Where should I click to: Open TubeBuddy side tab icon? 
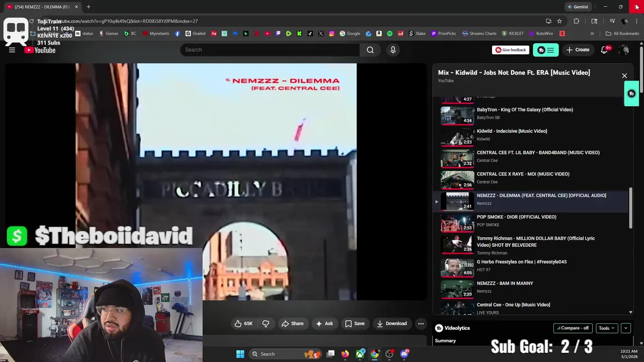[x=631, y=94]
